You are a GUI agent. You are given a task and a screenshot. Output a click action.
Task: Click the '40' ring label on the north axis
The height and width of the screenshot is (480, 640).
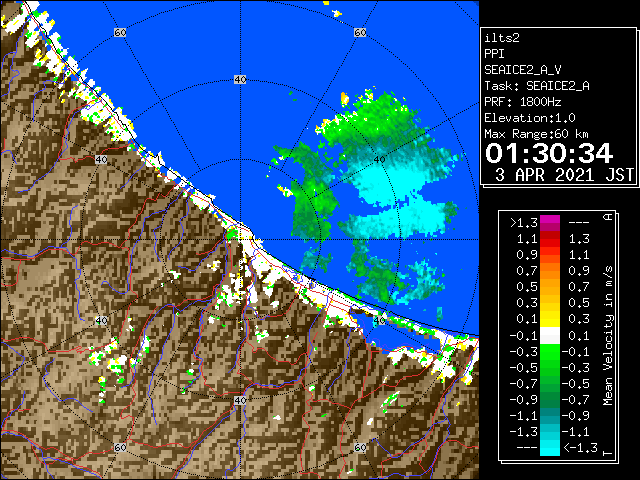tap(240, 80)
